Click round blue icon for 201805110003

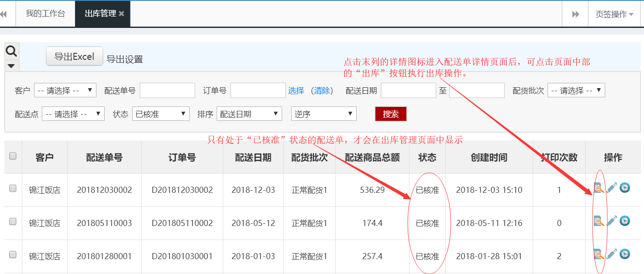tap(625, 221)
